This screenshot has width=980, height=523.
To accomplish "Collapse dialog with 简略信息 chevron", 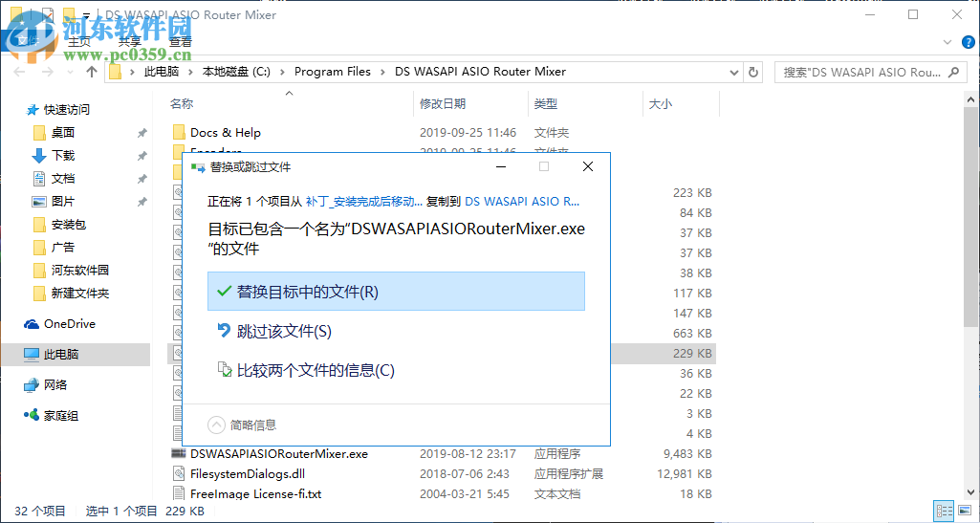I will point(216,425).
